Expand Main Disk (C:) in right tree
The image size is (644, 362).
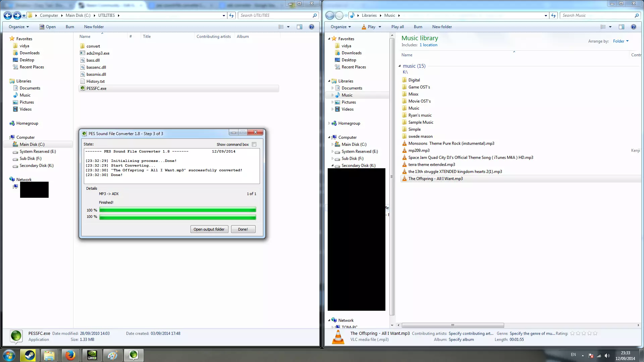332,144
